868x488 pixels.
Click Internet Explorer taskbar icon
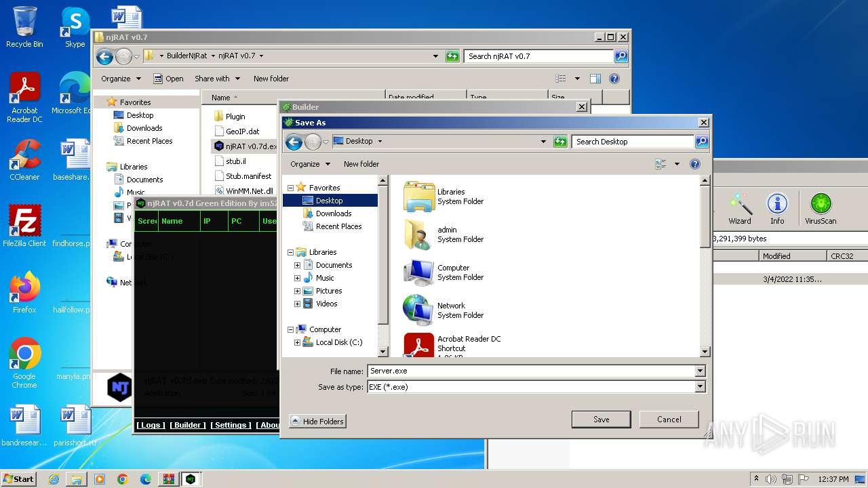click(x=54, y=479)
